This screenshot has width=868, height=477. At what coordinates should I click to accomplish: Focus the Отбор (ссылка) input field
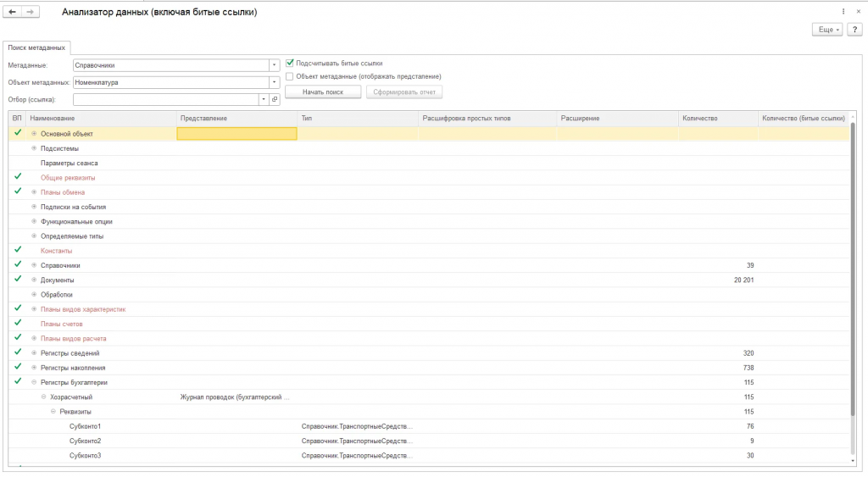coord(165,100)
